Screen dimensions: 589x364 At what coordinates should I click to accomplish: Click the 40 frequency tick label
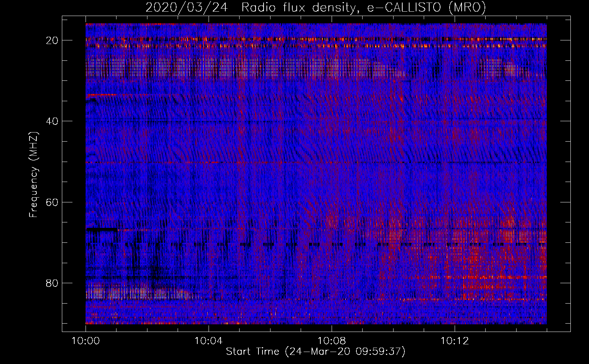pyautogui.click(x=52, y=121)
